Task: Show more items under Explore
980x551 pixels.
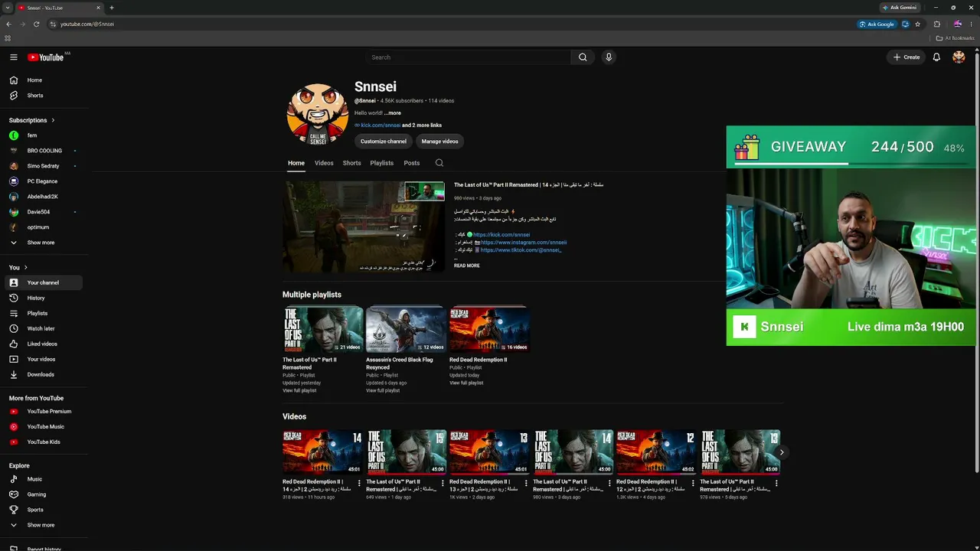Action: pos(44,525)
